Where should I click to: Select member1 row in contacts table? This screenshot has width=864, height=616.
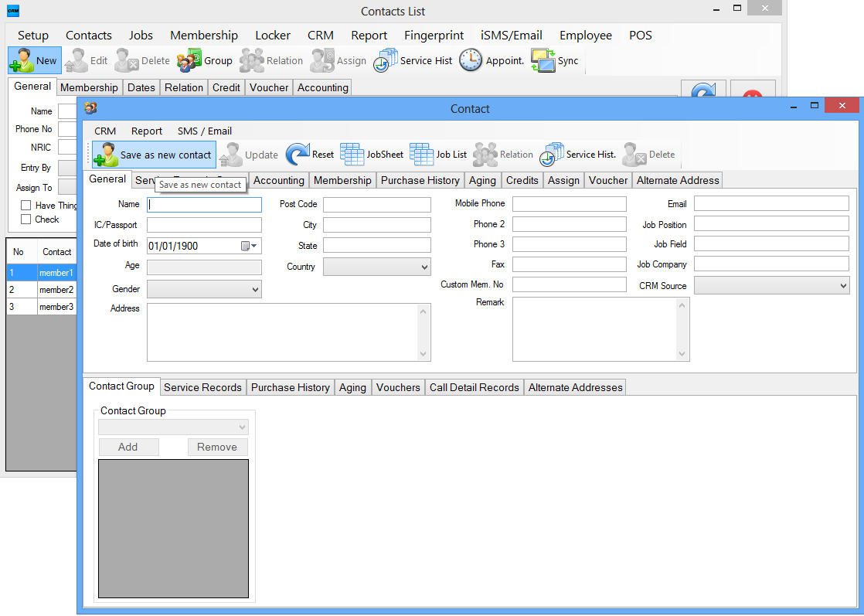(x=41, y=273)
